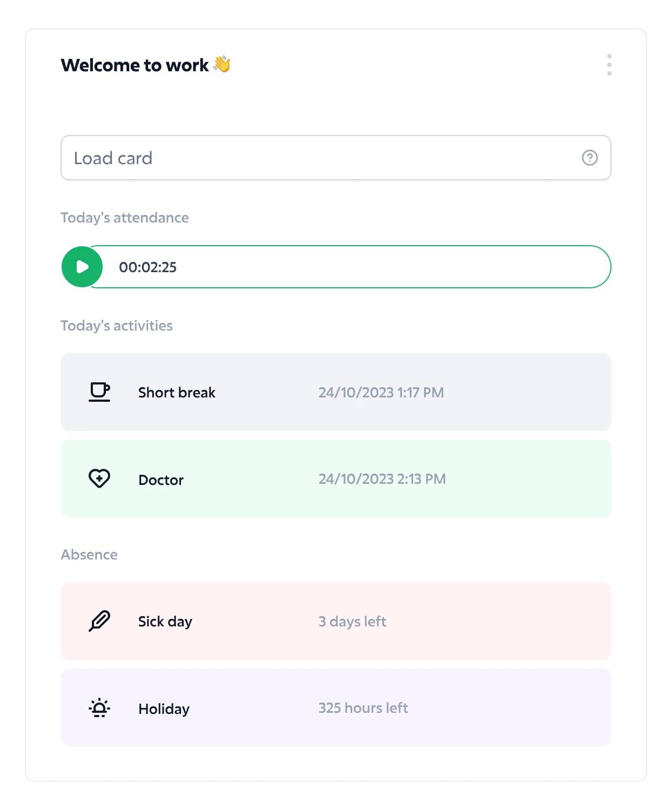Click the 325 hours left text
Image resolution: width=672 pixels, height=810 pixels.
click(363, 708)
